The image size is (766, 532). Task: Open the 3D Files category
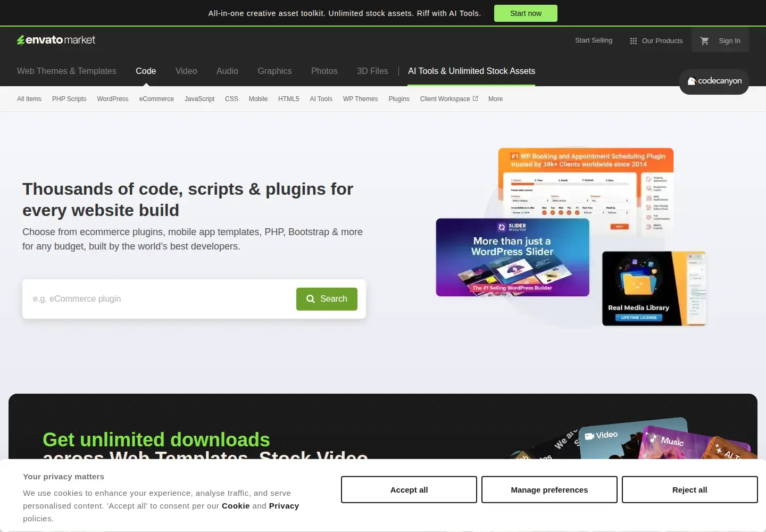[x=372, y=71]
